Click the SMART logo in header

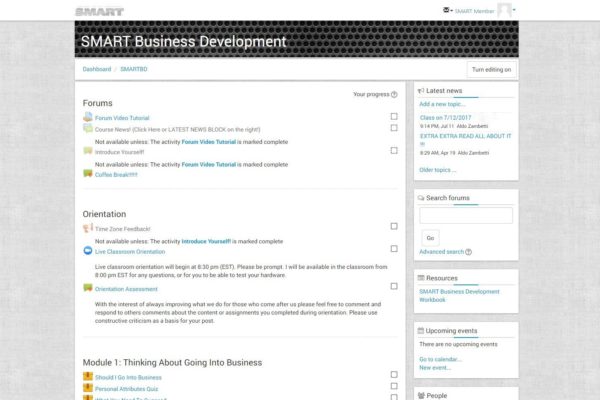click(99, 12)
